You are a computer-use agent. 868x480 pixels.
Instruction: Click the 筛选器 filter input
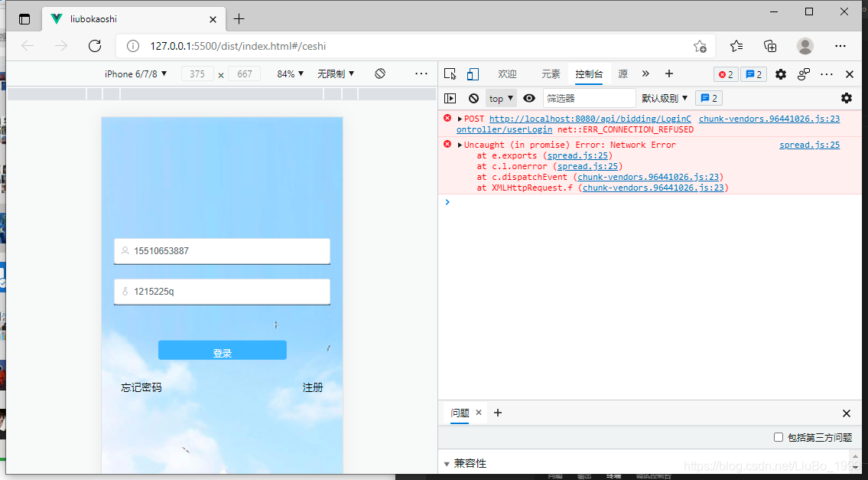(x=589, y=98)
